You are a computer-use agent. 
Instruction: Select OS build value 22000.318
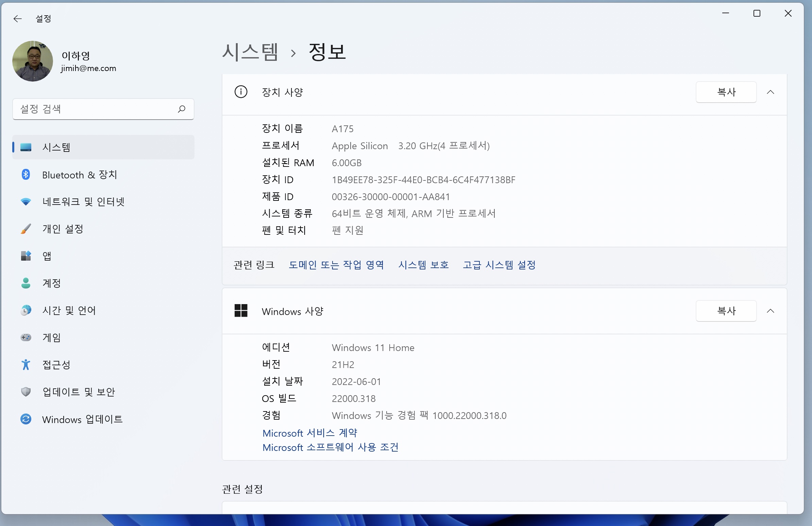pos(354,399)
